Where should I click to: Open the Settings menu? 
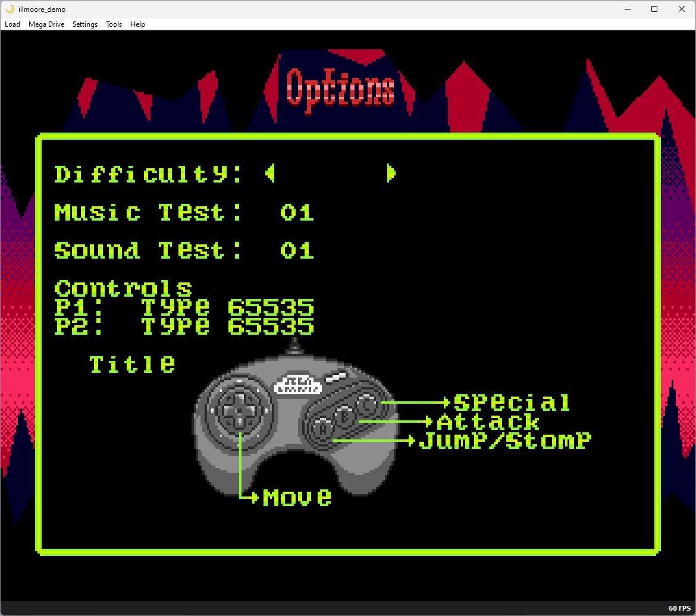coord(84,24)
